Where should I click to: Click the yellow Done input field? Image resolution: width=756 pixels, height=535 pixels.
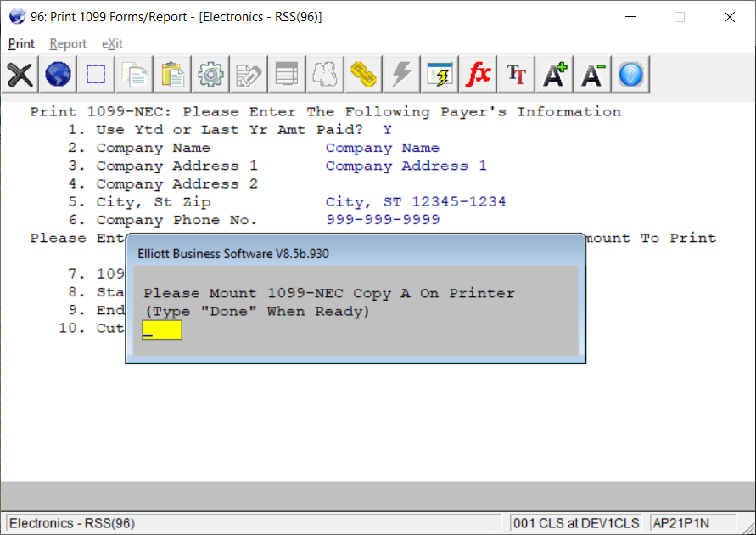[x=162, y=330]
